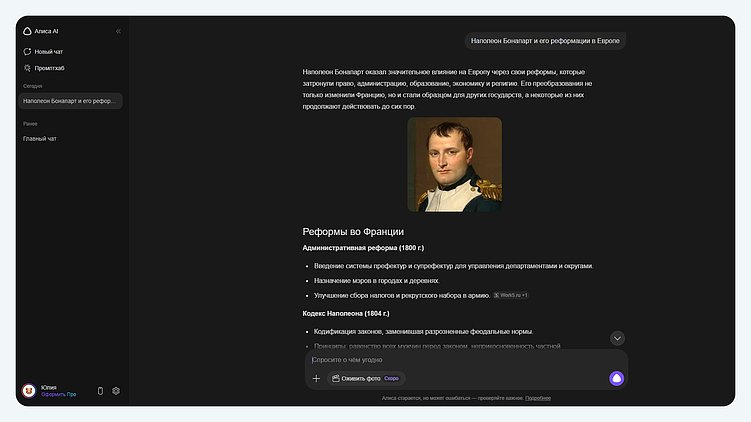This screenshot has width=751, height=422.
Task: Click the Реформы во Франции heading
Action: 353,231
